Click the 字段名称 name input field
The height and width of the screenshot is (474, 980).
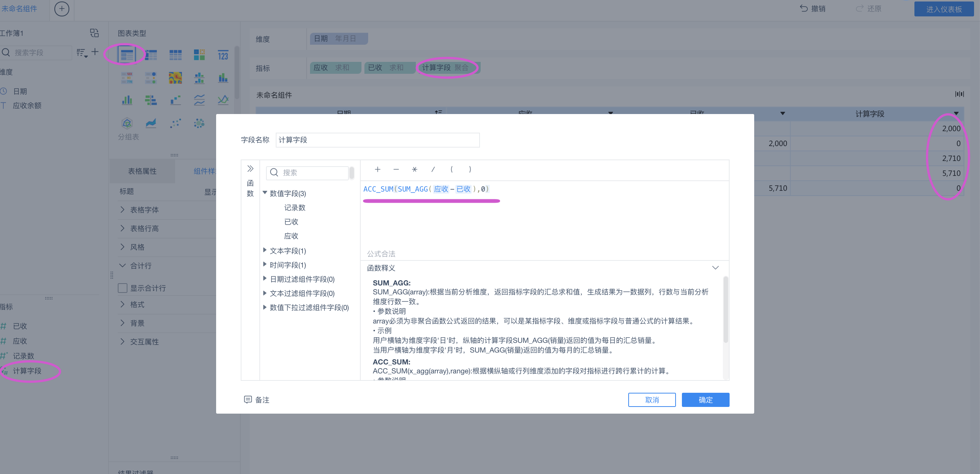tap(377, 140)
